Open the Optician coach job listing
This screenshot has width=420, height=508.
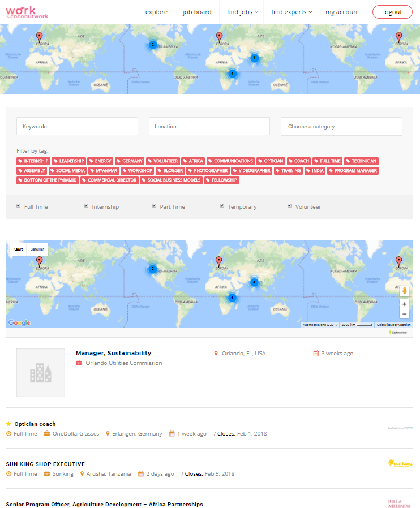35,424
